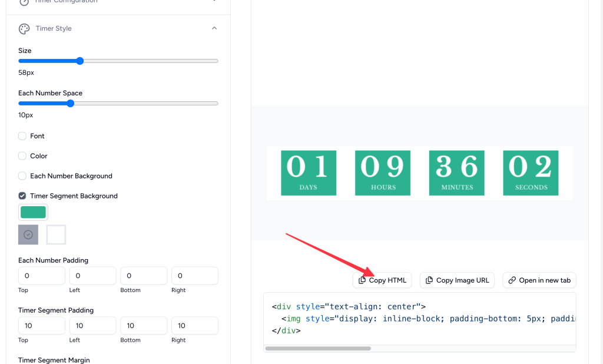Screen dimensions: 603x364
Task: Click the Copy Image URL button
Action: pos(457,280)
